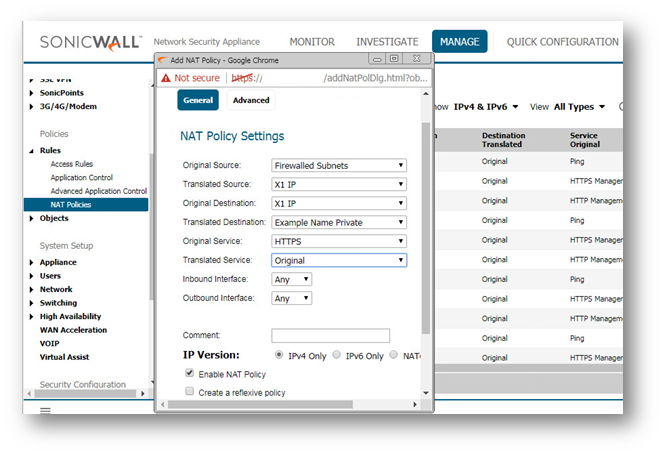Open Virtual Assist in sidebar
This screenshot has width=665, height=456.
(64, 357)
